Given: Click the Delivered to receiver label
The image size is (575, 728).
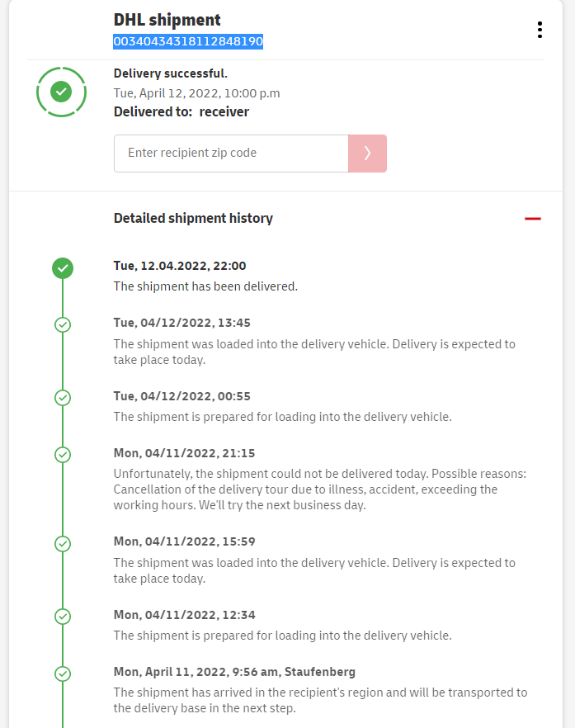Looking at the screenshot, I should pos(181,111).
